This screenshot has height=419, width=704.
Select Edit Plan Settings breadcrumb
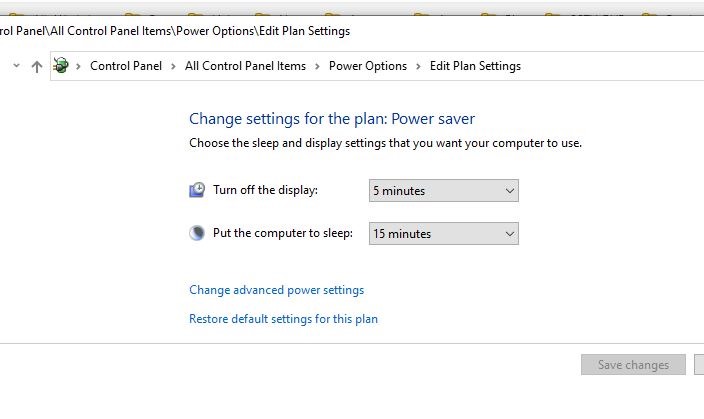[x=475, y=66]
